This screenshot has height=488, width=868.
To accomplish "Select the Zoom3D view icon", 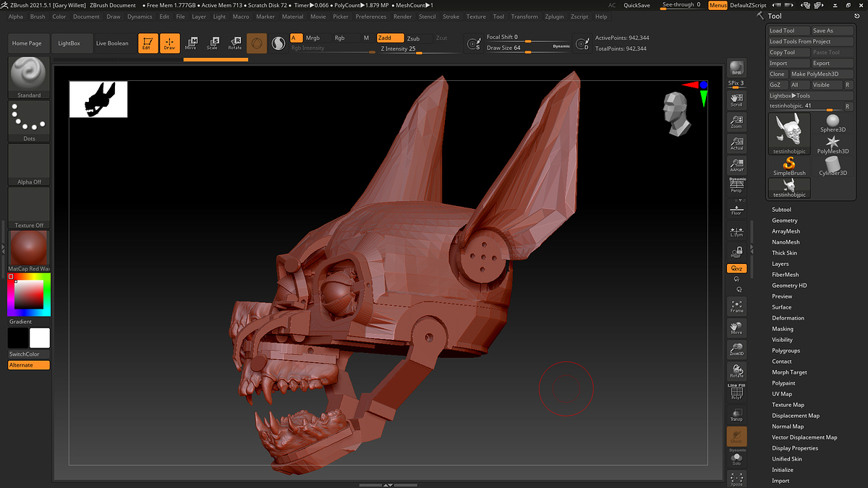I will [x=736, y=349].
